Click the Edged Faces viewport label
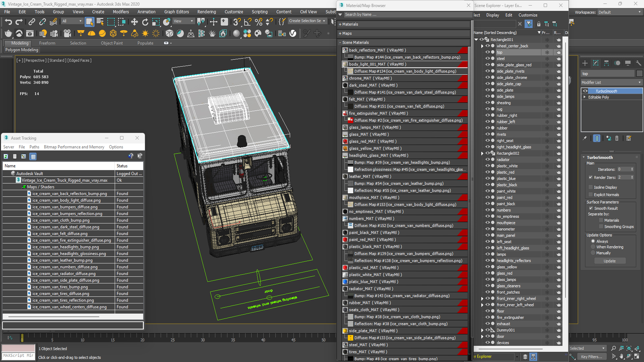Image resolution: width=644 pixels, height=362 pixels. (79, 60)
